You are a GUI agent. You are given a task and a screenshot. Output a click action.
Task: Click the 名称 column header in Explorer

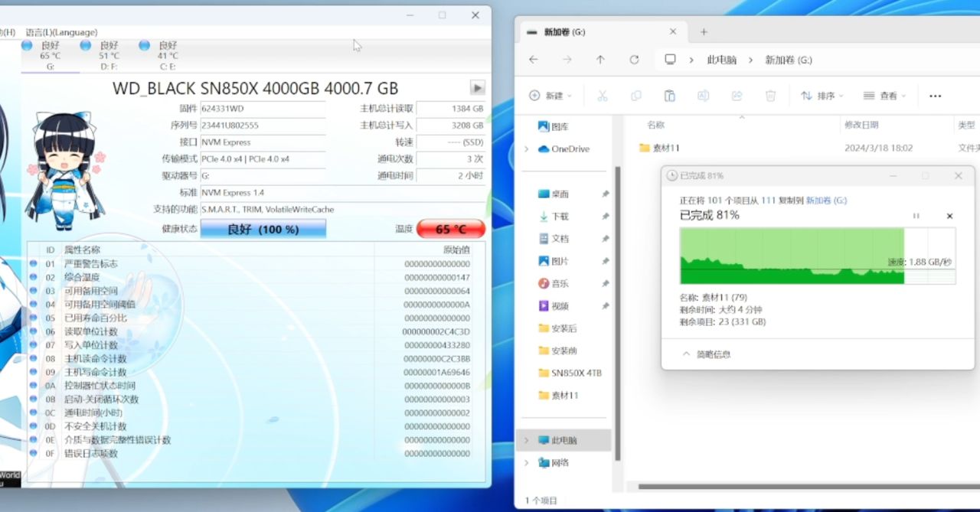[x=656, y=125]
